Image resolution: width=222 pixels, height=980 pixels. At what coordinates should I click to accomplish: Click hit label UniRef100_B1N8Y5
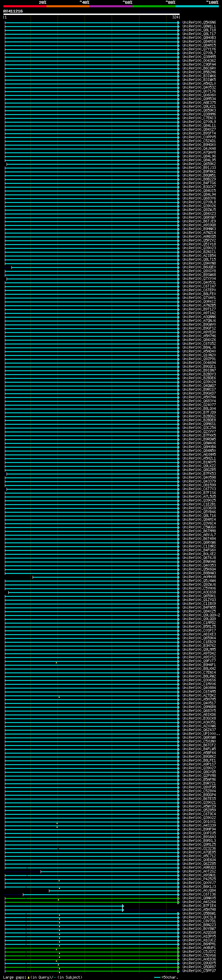coord(199,462)
